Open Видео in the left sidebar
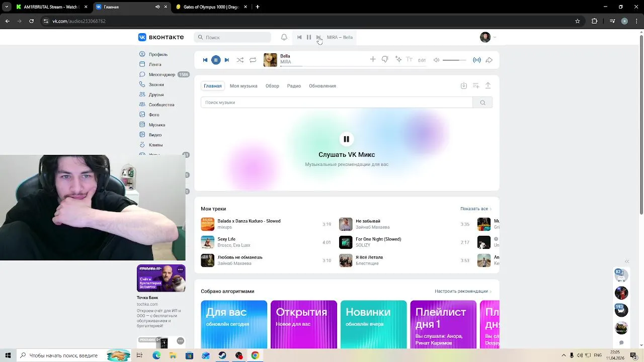 pyautogui.click(x=155, y=135)
